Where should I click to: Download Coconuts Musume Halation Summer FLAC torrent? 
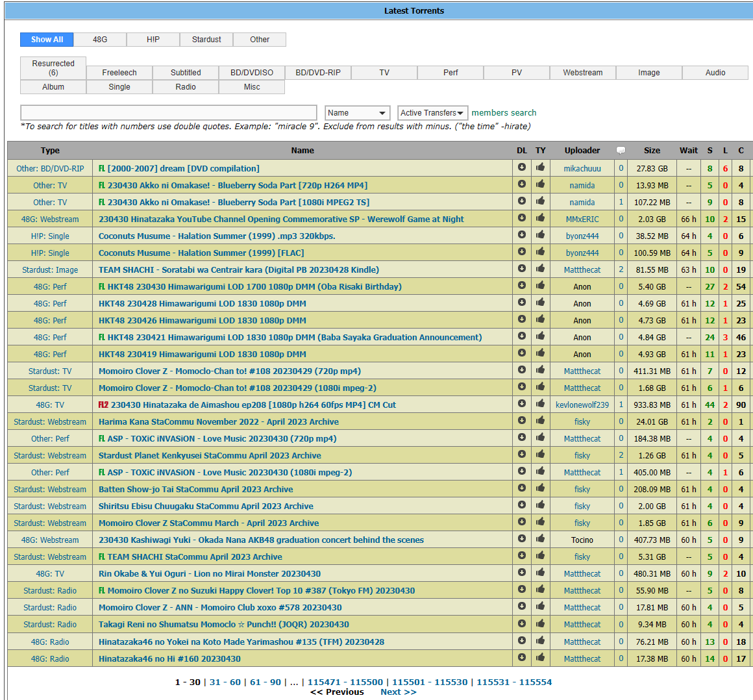521,251
